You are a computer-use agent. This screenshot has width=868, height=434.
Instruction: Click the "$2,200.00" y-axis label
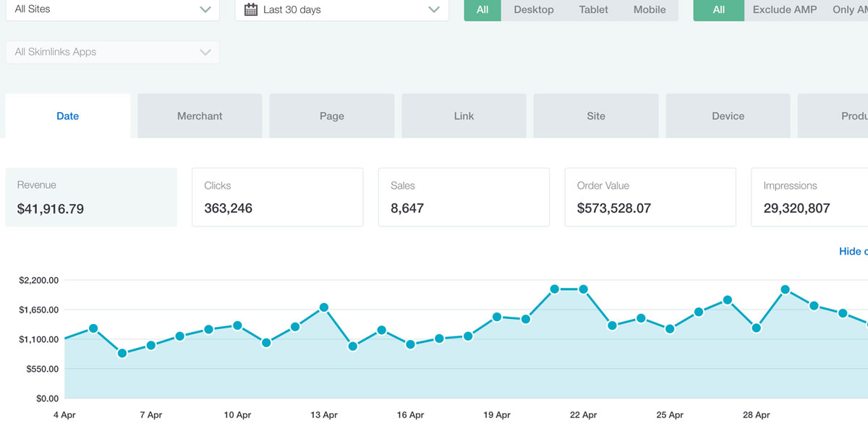pyautogui.click(x=39, y=280)
